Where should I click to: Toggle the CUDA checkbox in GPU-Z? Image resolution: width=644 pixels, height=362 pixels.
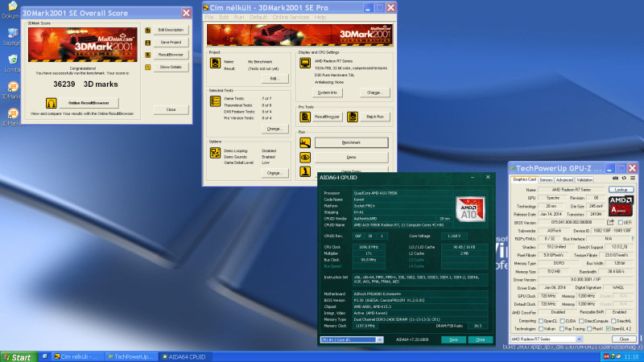[x=562, y=321]
